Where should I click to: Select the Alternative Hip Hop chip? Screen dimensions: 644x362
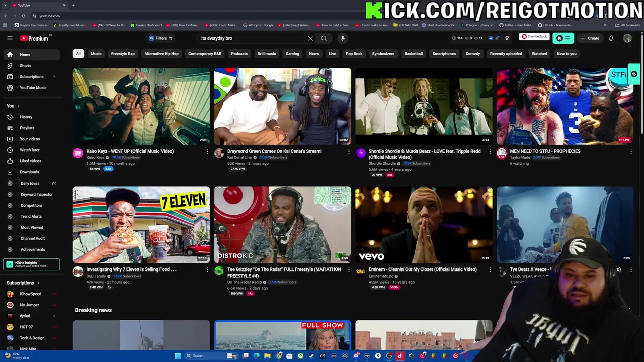(162, 54)
